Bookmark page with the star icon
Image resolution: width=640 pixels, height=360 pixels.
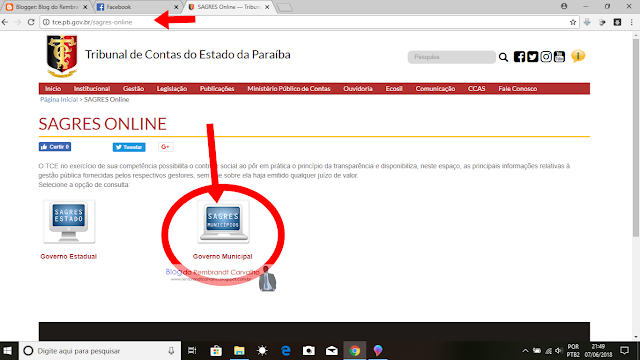(573, 22)
